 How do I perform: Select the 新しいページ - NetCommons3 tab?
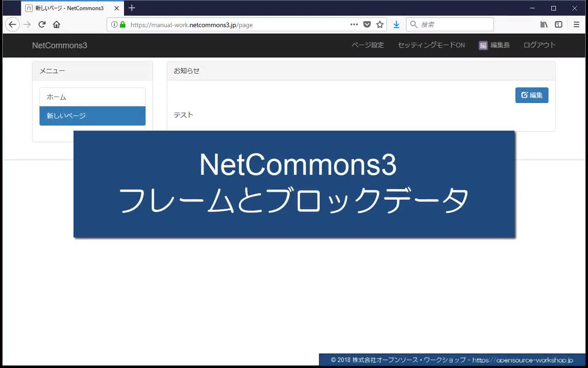pos(73,8)
